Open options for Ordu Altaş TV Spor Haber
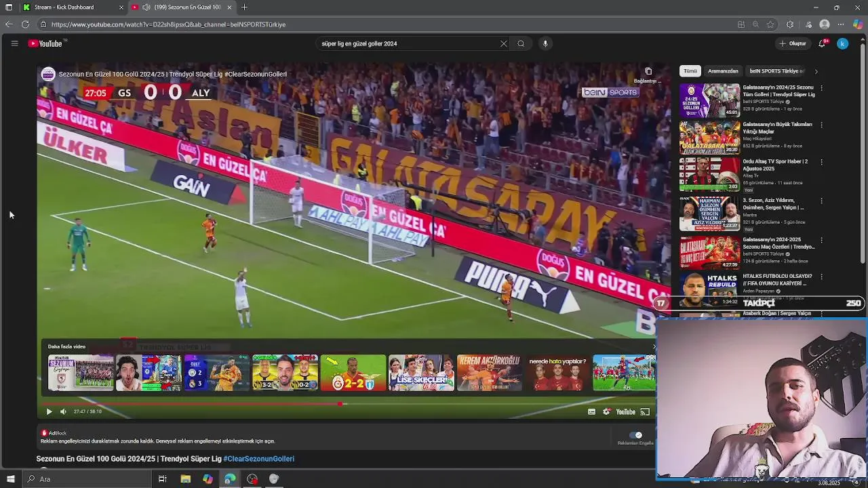Image resolution: width=868 pixels, height=488 pixels. pos(821,163)
